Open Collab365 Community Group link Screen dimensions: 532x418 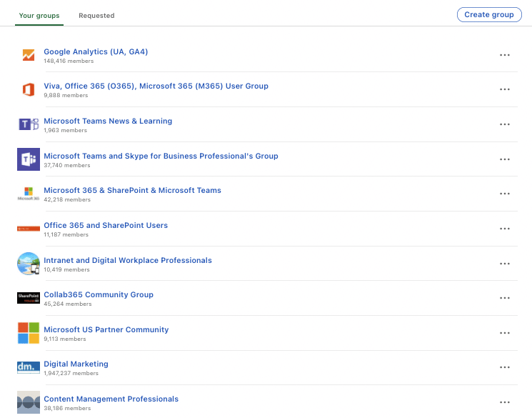pos(99,294)
